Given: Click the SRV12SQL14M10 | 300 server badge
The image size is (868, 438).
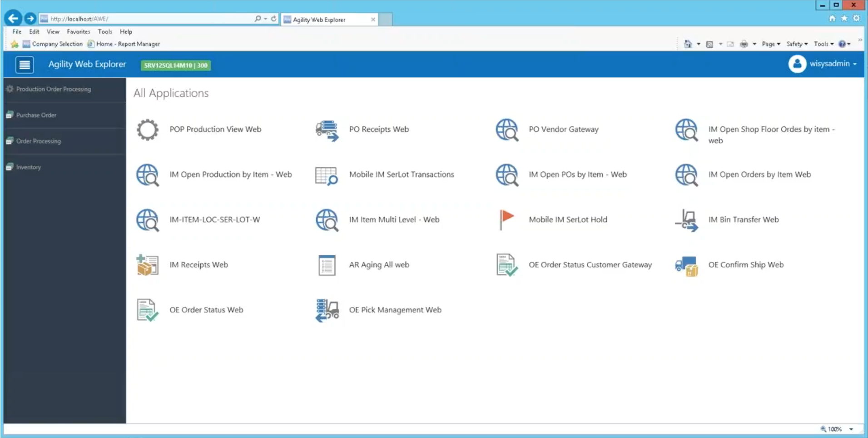Looking at the screenshot, I should tap(175, 65).
